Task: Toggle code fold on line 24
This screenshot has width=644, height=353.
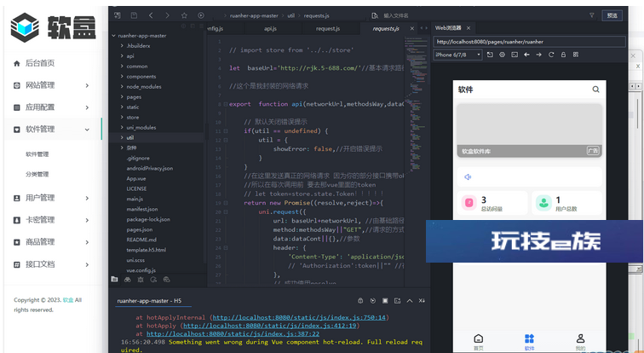Action: point(226,248)
